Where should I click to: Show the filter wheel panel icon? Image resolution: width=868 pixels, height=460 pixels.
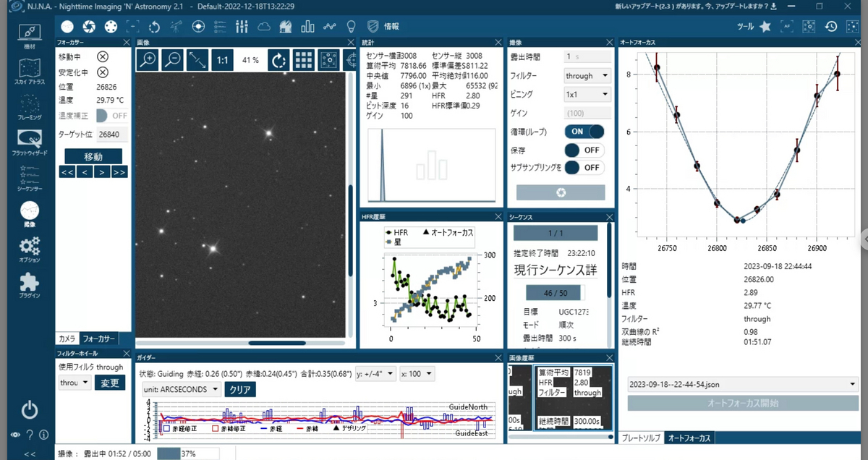[110, 27]
